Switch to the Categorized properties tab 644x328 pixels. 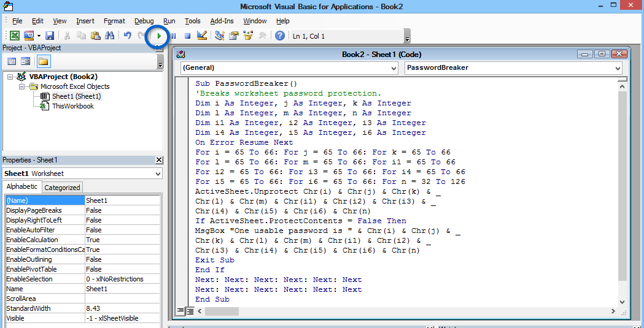[x=62, y=188]
